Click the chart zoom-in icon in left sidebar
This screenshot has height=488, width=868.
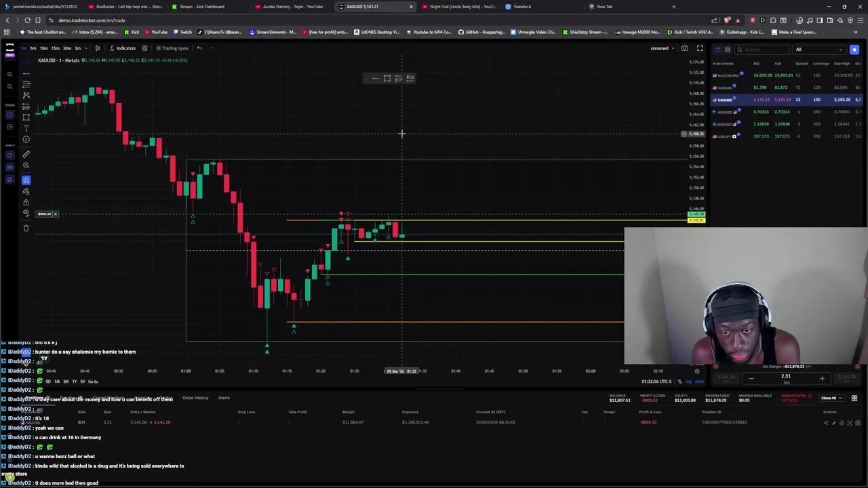(9, 73)
